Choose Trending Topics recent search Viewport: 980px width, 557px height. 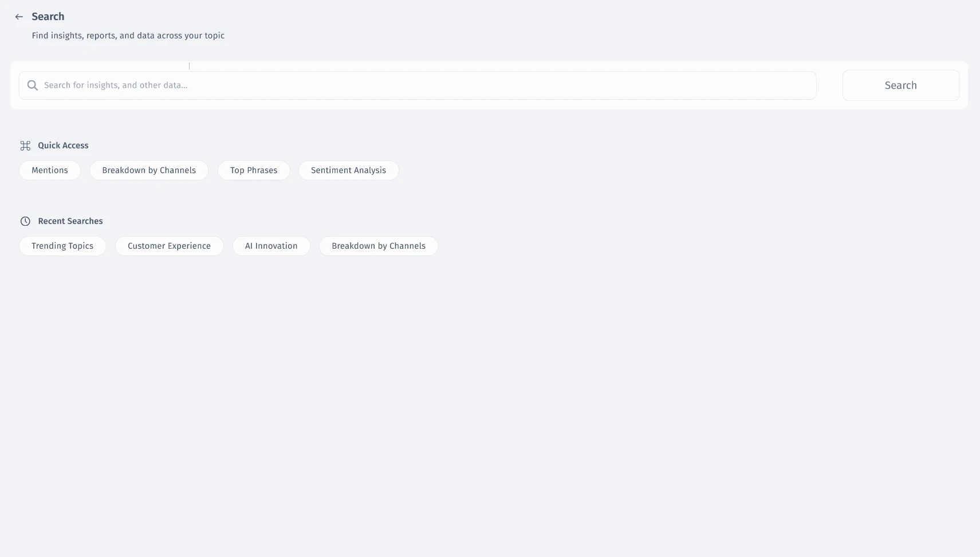62,246
